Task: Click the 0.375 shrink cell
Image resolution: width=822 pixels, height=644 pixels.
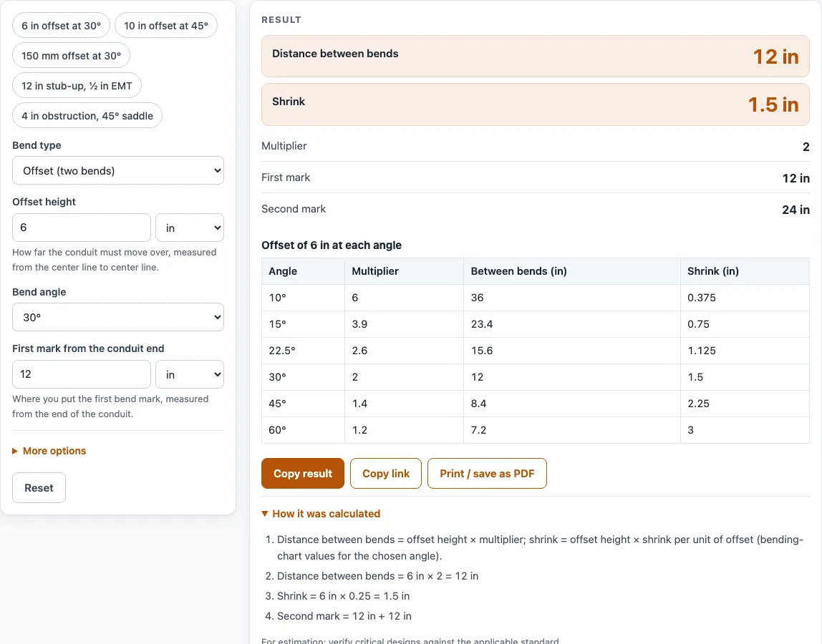Action: (745, 298)
